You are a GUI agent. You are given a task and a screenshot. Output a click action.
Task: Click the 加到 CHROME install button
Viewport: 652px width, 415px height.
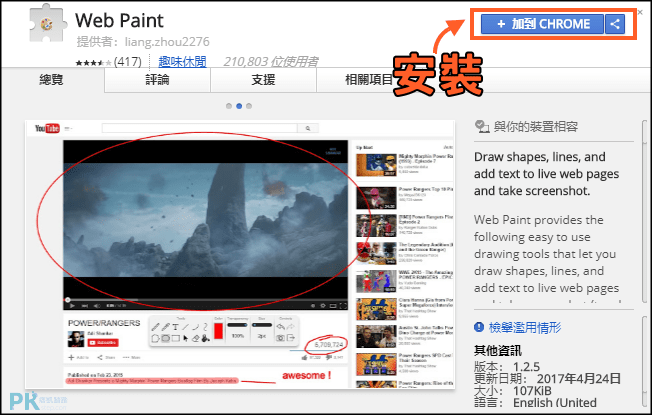pyautogui.click(x=542, y=24)
